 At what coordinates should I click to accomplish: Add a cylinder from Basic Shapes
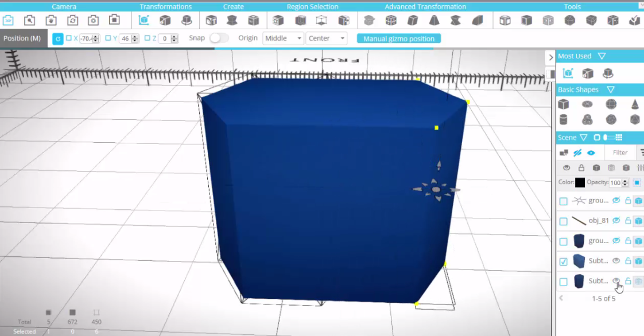click(564, 119)
